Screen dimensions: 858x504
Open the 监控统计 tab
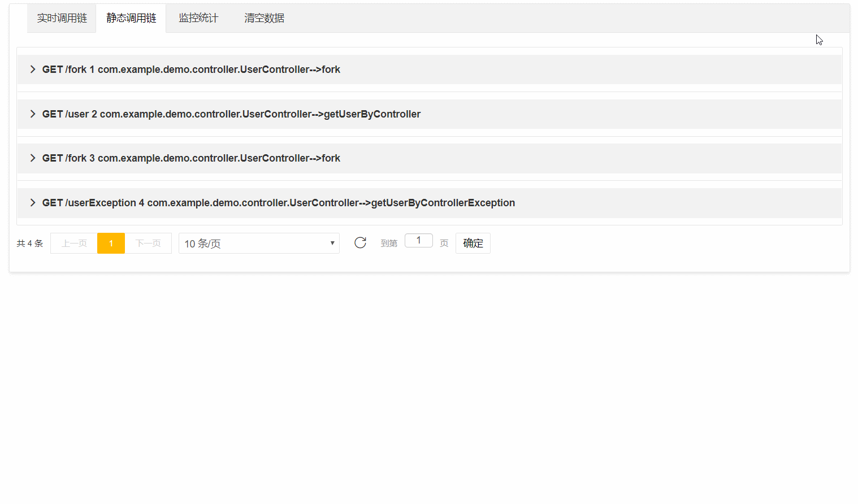tap(198, 18)
